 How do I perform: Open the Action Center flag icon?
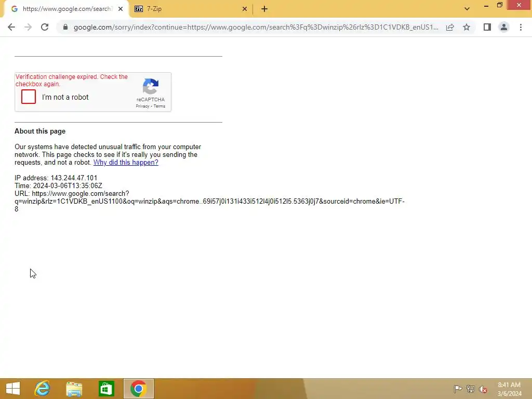pyautogui.click(x=458, y=389)
